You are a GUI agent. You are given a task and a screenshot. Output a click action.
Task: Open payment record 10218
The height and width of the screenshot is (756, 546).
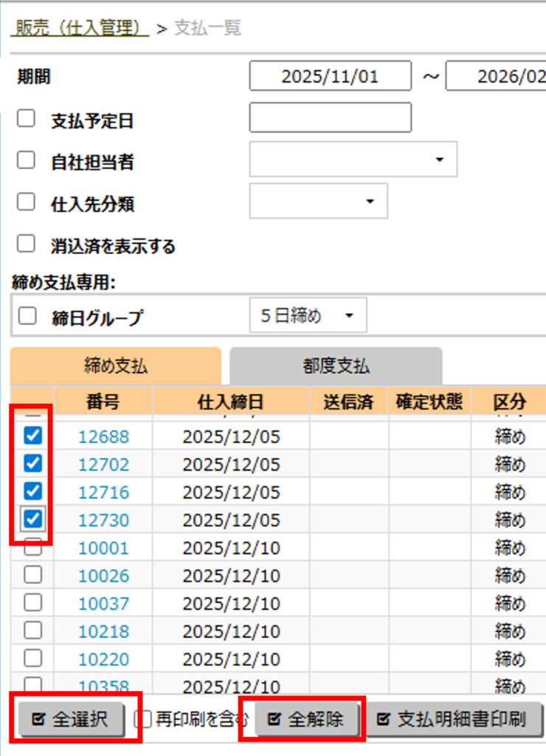pyautogui.click(x=103, y=631)
